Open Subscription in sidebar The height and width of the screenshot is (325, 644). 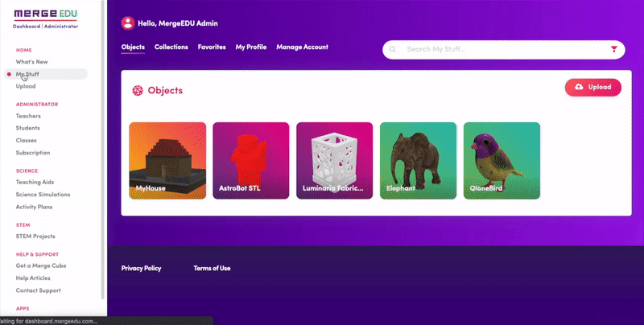click(x=33, y=153)
